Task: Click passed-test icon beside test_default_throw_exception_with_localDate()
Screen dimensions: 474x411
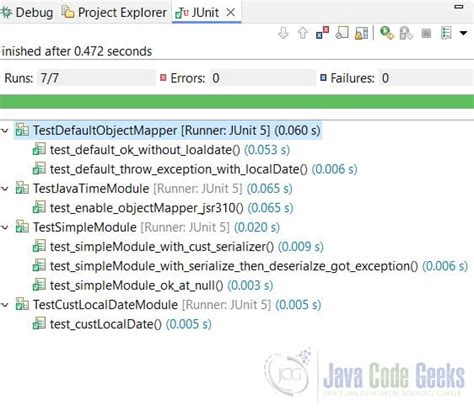Action: coord(39,169)
